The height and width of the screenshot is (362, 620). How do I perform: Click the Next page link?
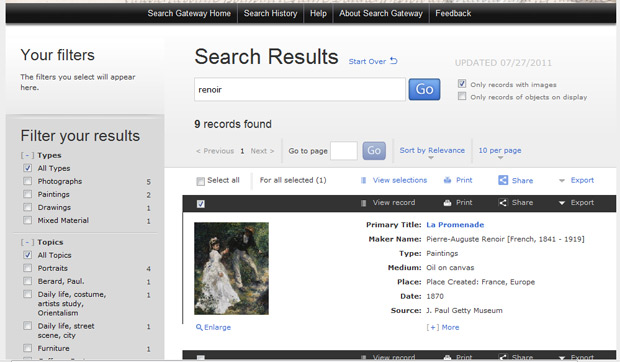tap(262, 151)
